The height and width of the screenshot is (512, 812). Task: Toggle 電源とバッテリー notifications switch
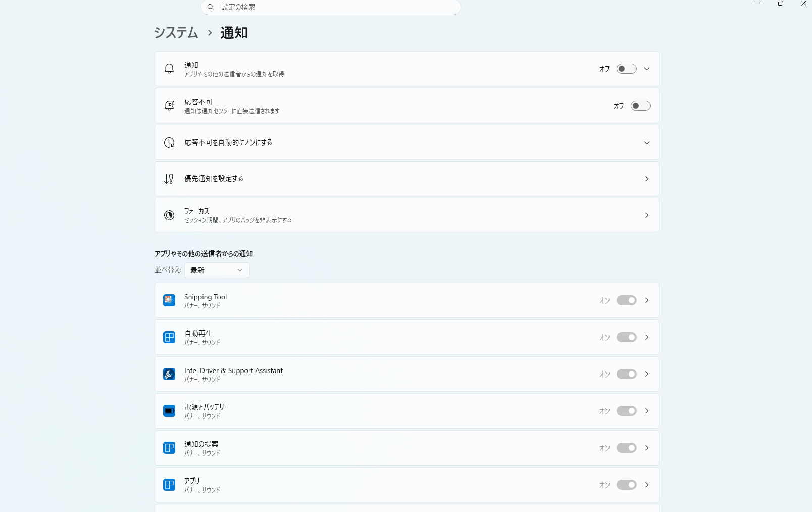(627, 411)
